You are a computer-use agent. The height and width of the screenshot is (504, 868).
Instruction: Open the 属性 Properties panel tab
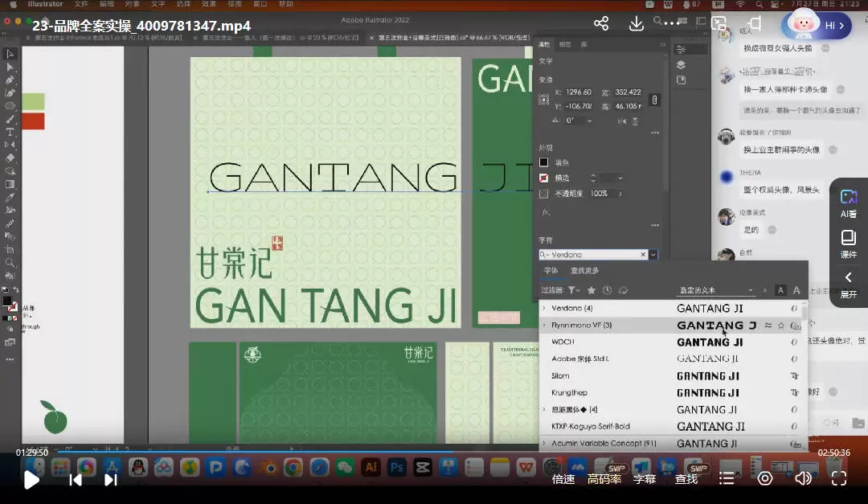[544, 44]
